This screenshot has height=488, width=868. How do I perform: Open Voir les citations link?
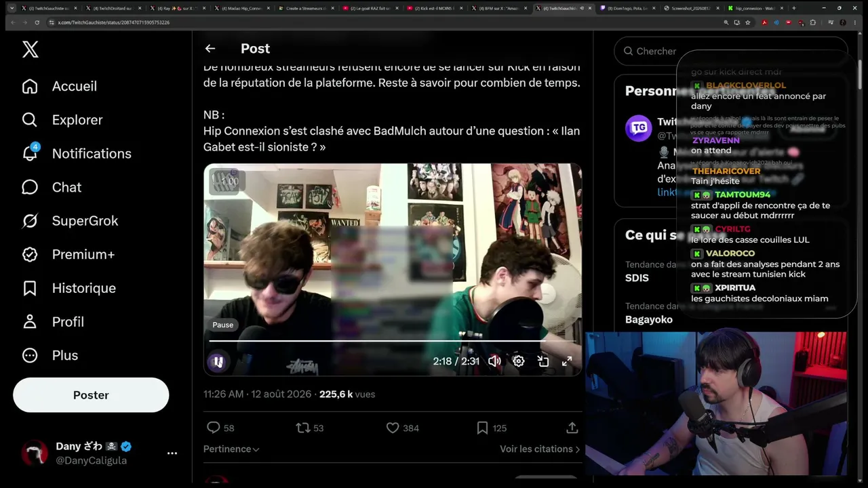540,449
